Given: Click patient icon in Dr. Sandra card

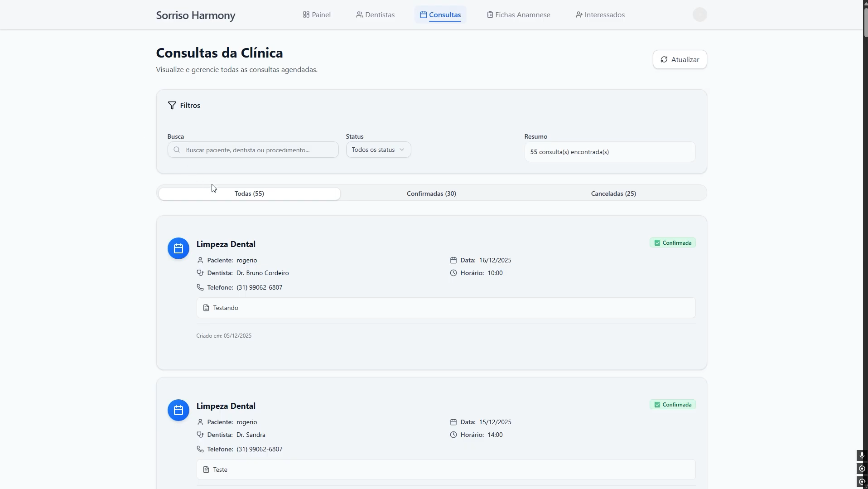Looking at the screenshot, I should 200,422.
